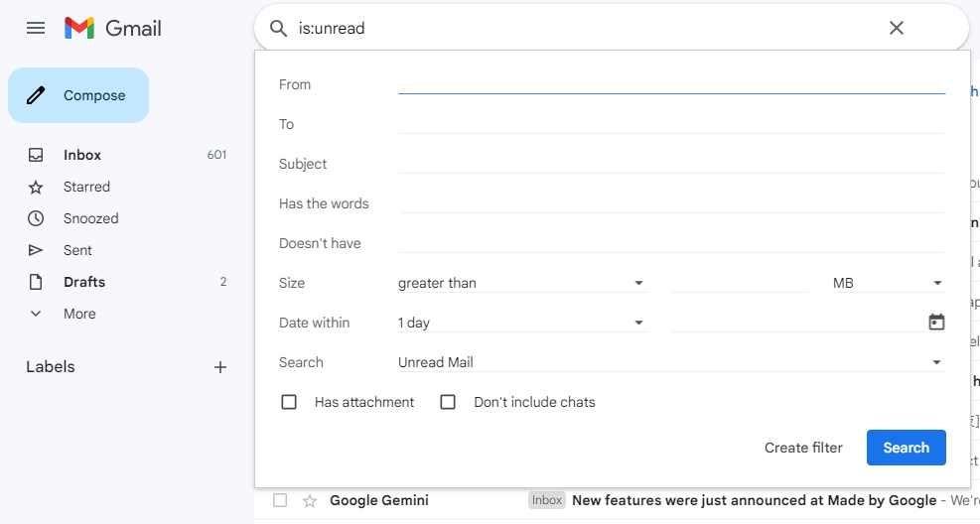980x524 pixels.
Task: Create new label with plus icon
Action: 220,367
